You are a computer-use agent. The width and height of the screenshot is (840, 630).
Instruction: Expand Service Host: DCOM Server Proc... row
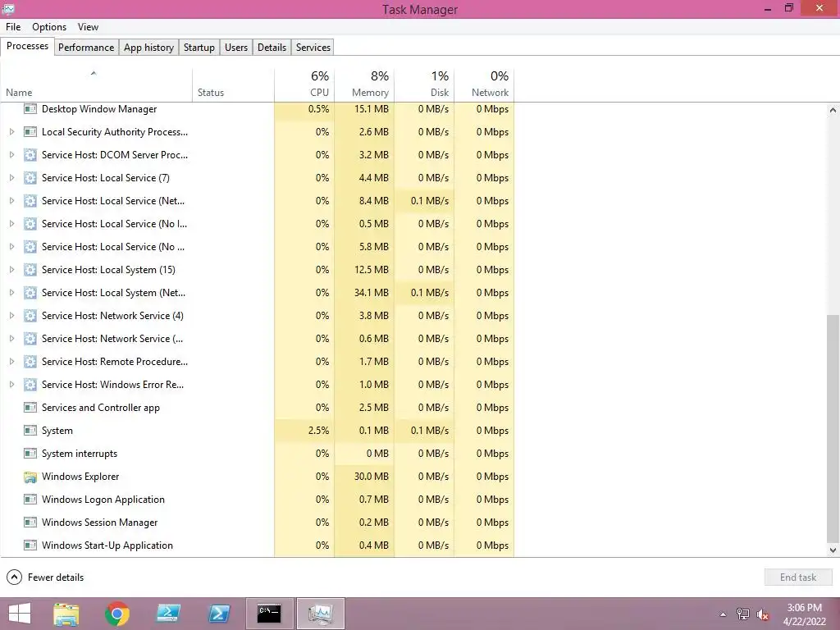pos(11,155)
